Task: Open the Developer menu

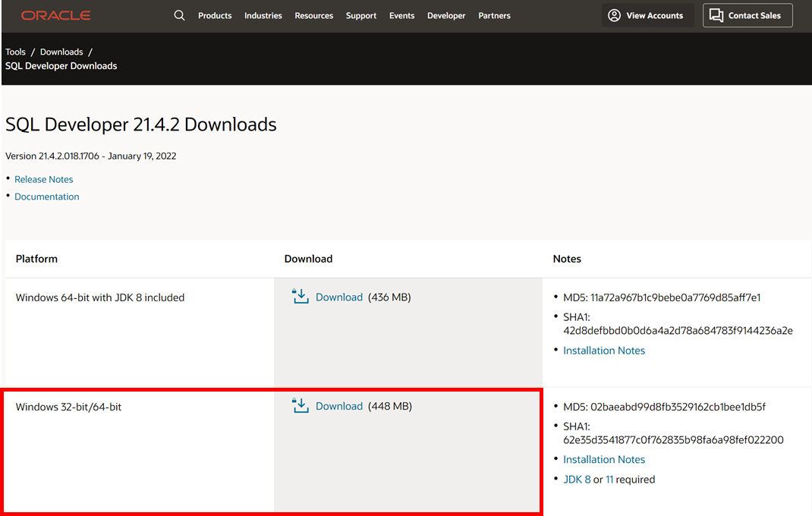Action: coord(446,15)
